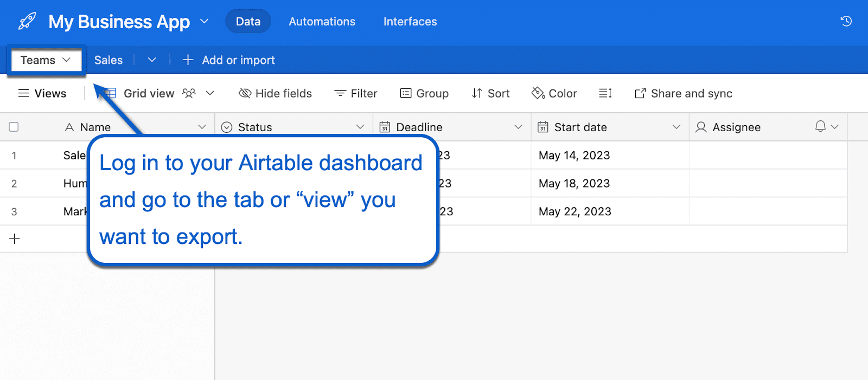
Task: Expand the My Business App dropdown
Action: tap(204, 22)
